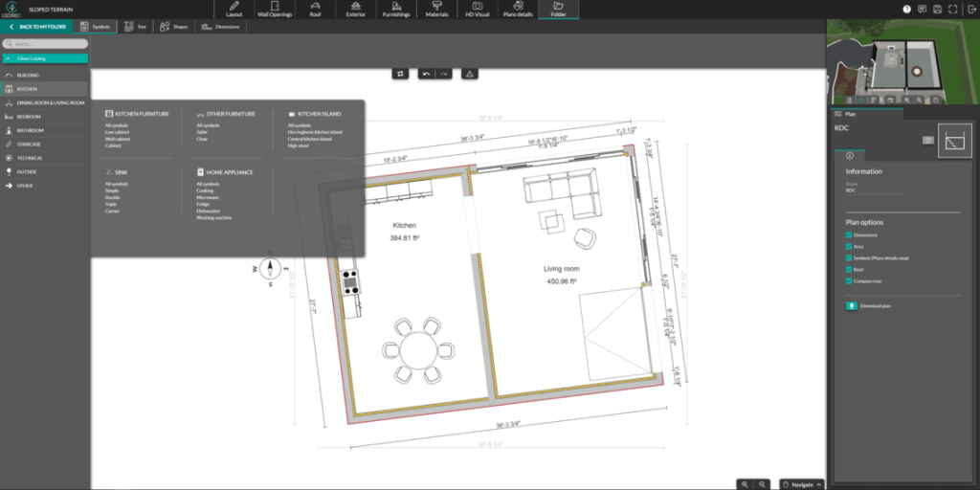This screenshot has width=980, height=490.
Task: Open the Furnishings step
Action: (396, 10)
